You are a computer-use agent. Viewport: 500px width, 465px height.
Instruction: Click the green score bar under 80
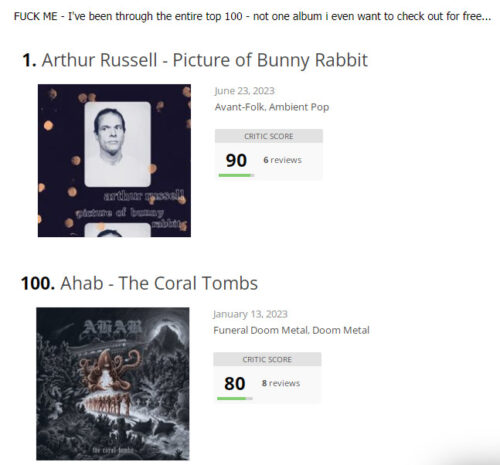pos(235,398)
